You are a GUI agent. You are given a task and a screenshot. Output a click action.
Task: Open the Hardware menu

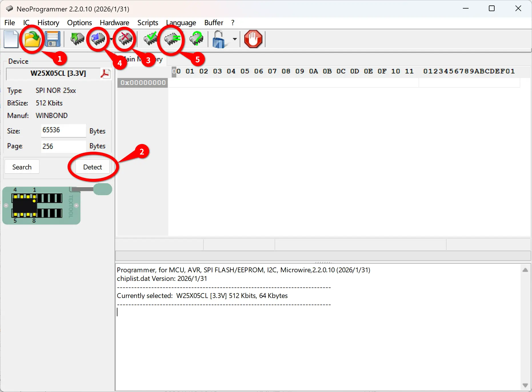pyautogui.click(x=114, y=23)
